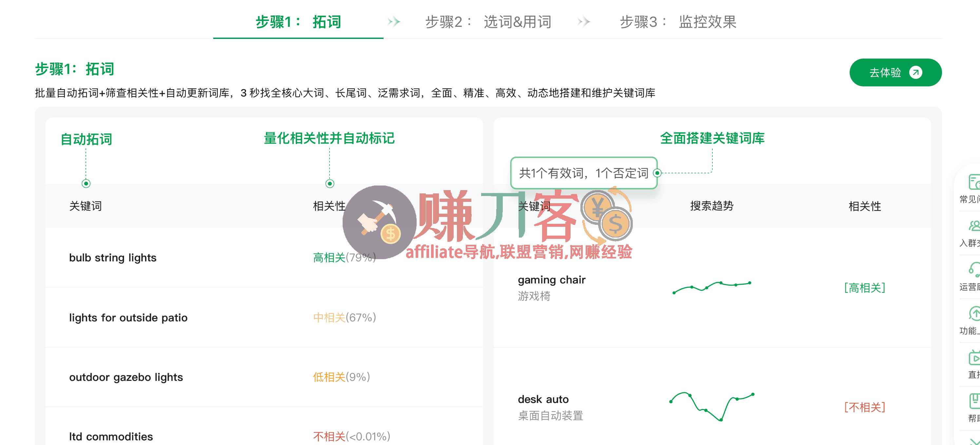Select the gaming chair keyword row
Image resolution: width=980 pixels, height=445 pixels.
[712, 288]
